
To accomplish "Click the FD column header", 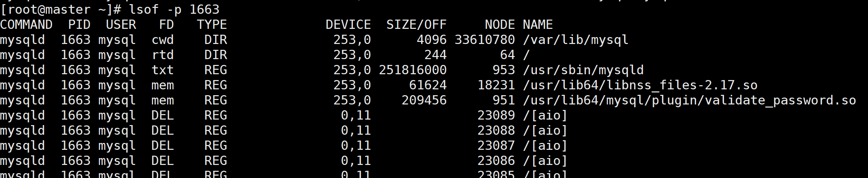I will (166, 25).
